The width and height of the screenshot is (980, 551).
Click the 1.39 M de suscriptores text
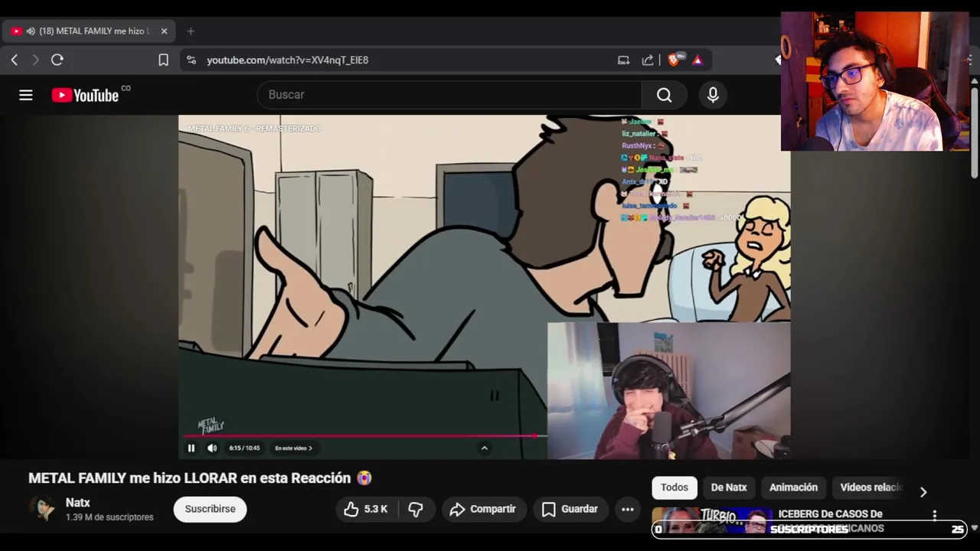[109, 517]
